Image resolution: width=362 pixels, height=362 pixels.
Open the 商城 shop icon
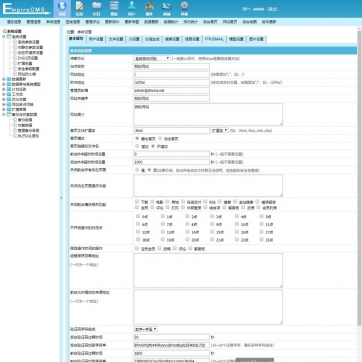167,8
